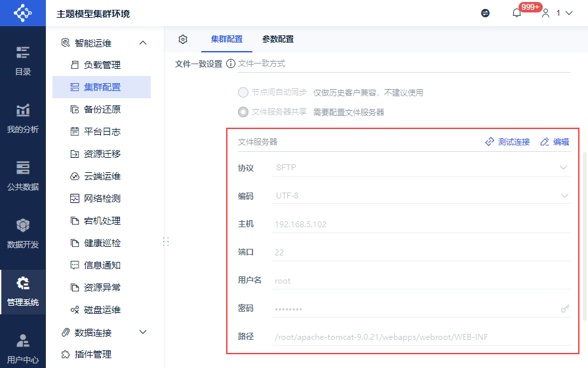This screenshot has width=588, height=368.
Task: Click 主题模型集群环境 title text
Action: click(x=93, y=14)
